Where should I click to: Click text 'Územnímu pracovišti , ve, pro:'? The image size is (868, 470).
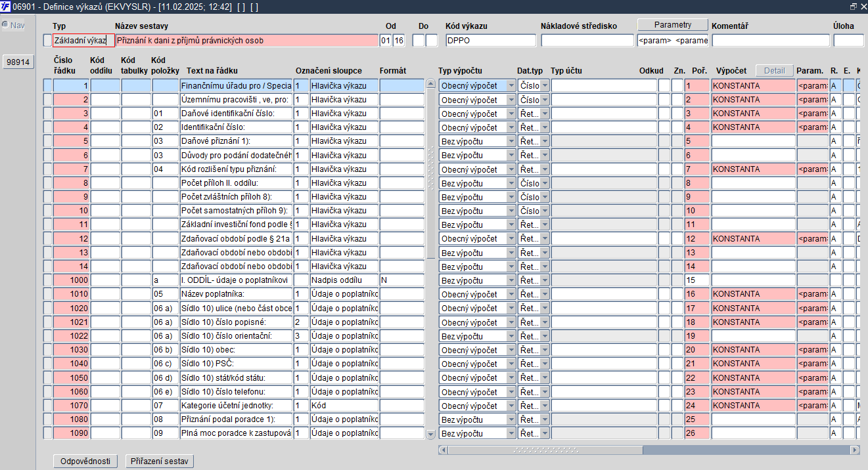pyautogui.click(x=235, y=100)
